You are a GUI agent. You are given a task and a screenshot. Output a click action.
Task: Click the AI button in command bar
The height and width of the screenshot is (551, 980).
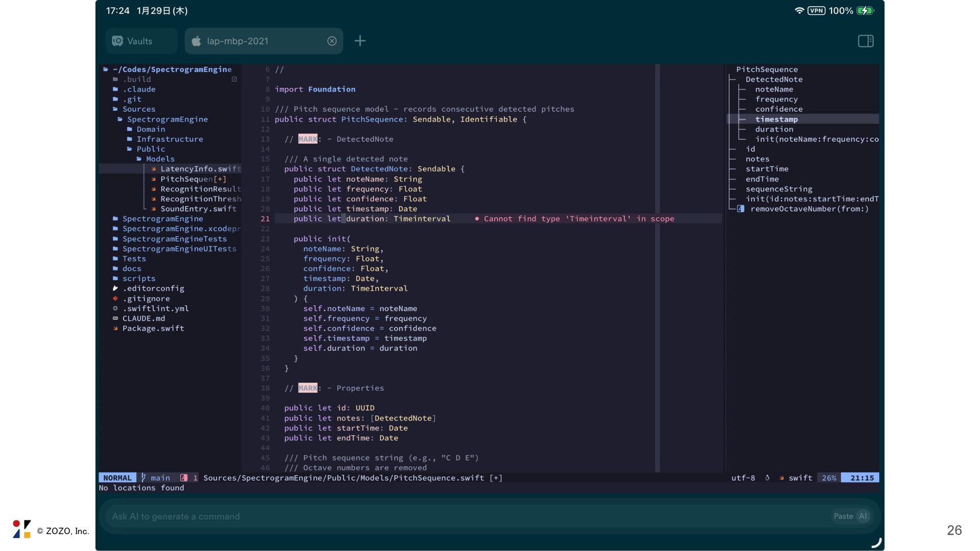(863, 516)
